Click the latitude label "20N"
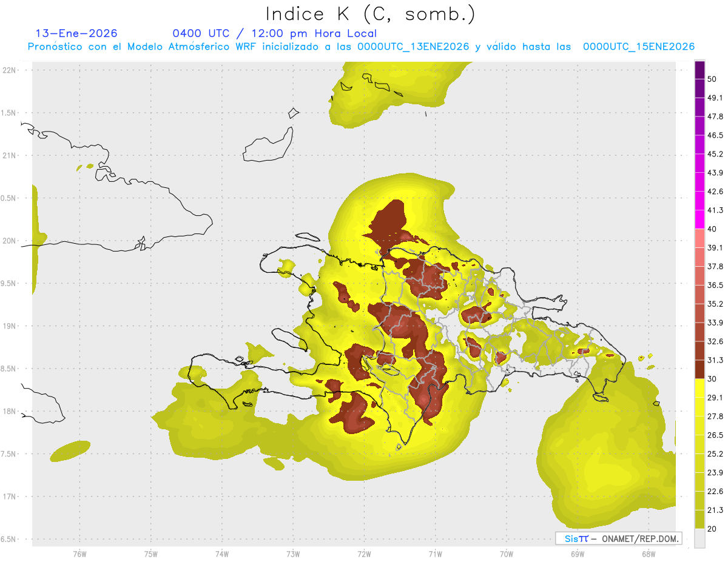The width and height of the screenshot is (728, 562). [10, 241]
